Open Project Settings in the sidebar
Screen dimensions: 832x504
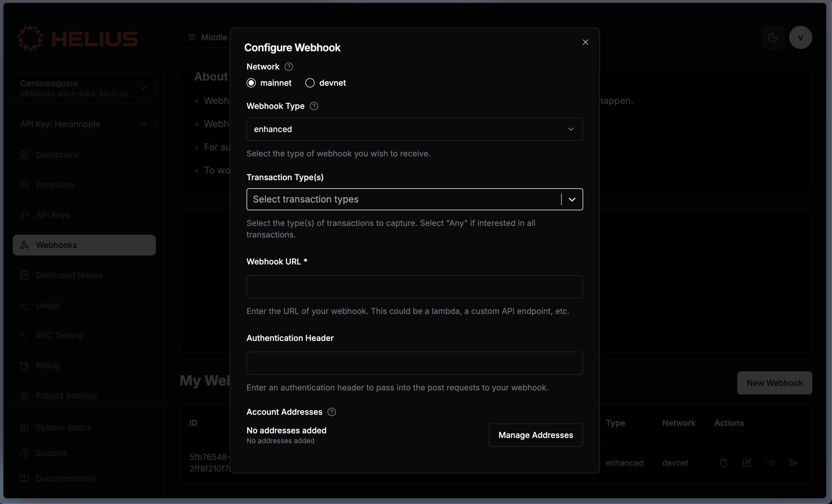[84, 395]
